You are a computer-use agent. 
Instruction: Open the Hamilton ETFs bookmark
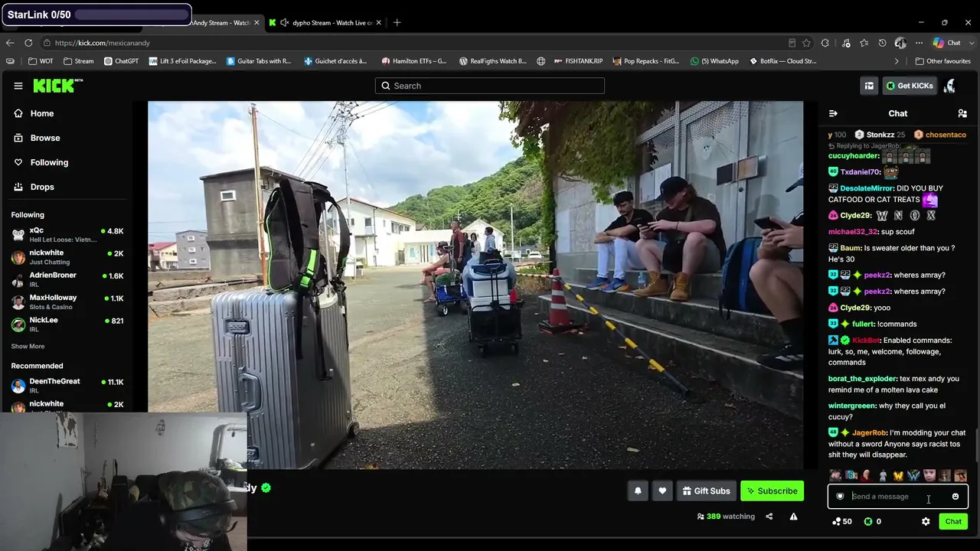413,61
